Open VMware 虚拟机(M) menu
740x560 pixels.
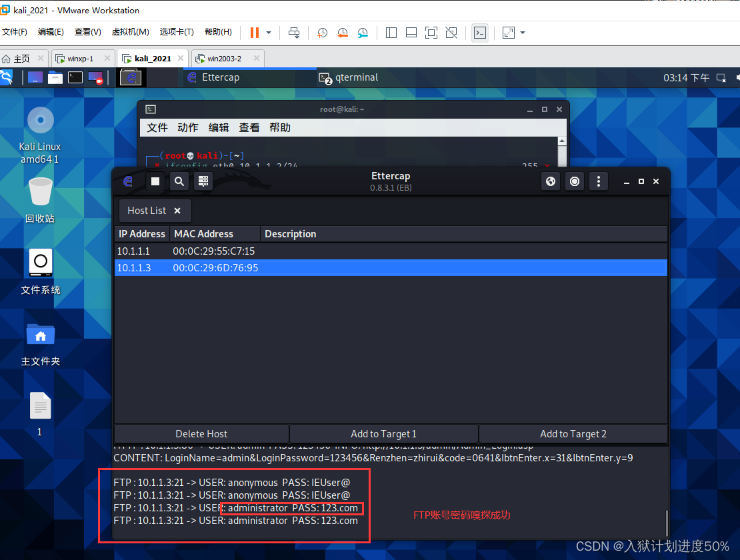130,32
